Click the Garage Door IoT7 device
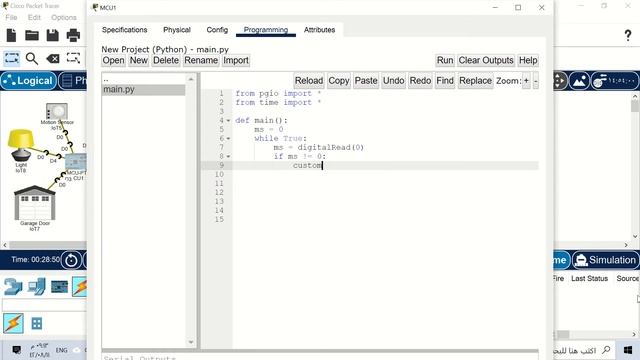The height and width of the screenshot is (360, 640). 35,203
